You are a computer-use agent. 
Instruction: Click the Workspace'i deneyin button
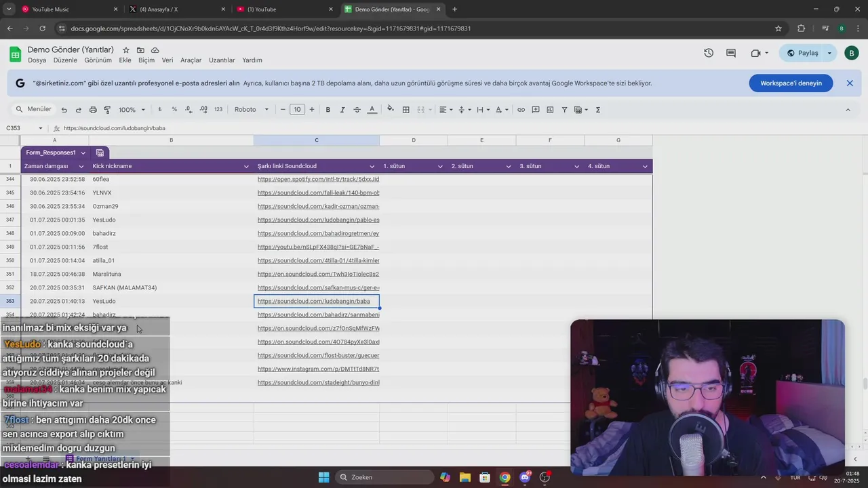791,83
